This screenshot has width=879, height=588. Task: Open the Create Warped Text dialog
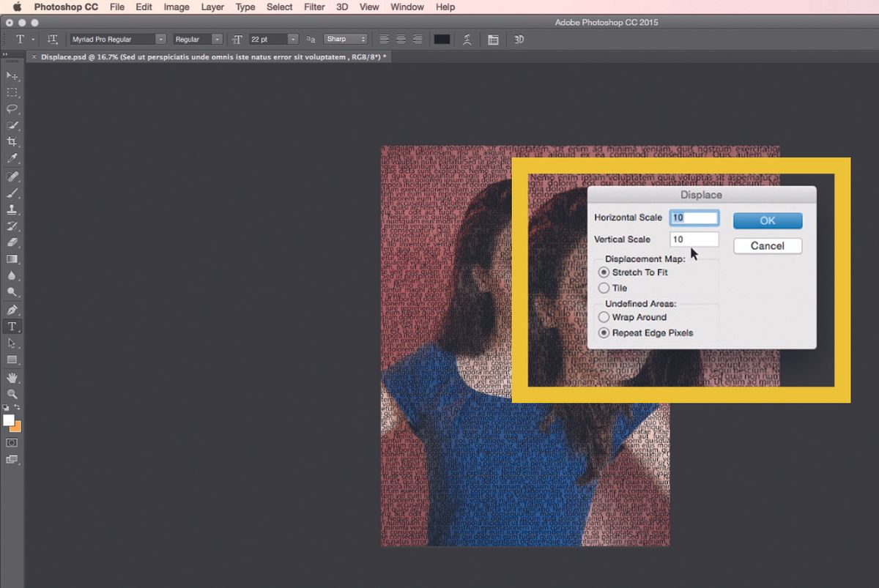[x=467, y=39]
